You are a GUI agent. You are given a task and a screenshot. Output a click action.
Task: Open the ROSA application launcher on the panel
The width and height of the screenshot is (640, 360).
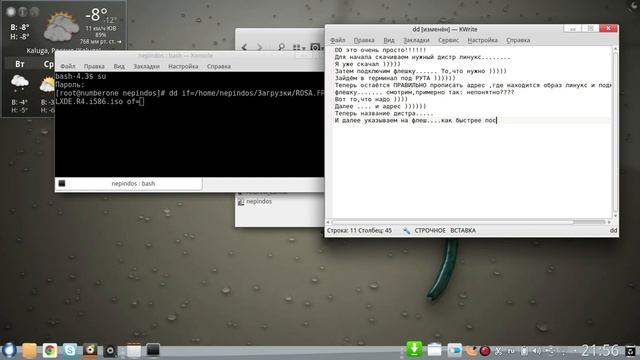(9, 350)
